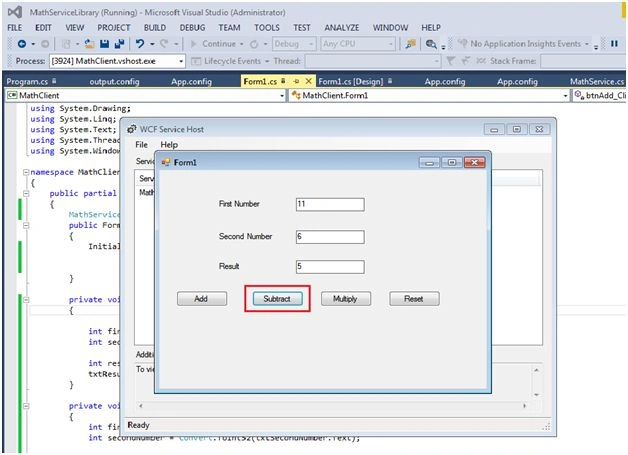Open the No Application Insights Events dropdown
628x455 pixels.
[586, 44]
